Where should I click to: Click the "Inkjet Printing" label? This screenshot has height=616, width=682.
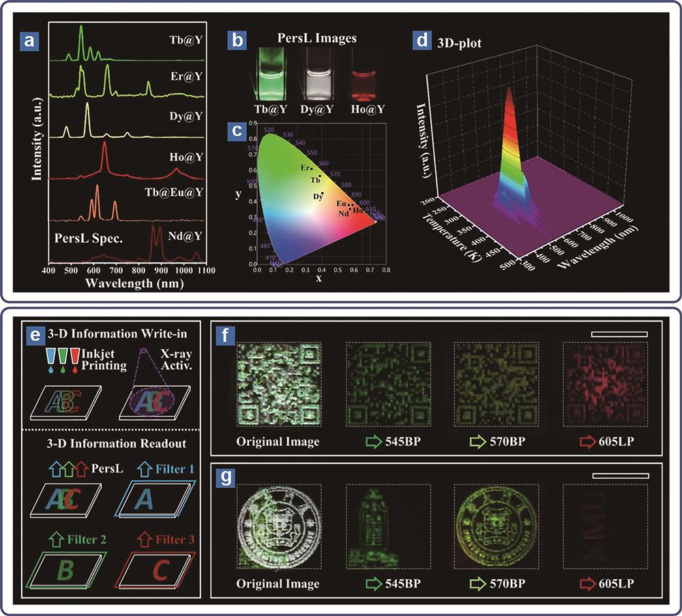pyautogui.click(x=104, y=360)
